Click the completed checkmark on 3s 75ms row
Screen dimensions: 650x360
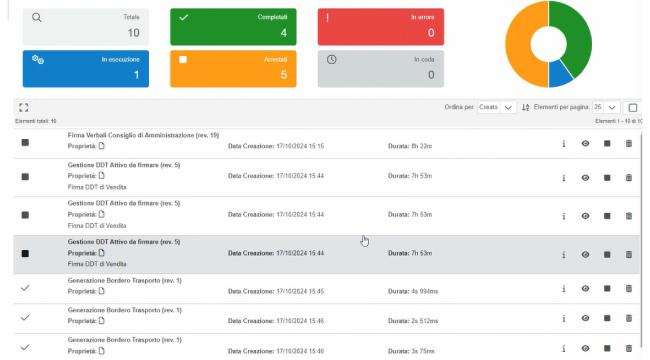[x=25, y=348]
